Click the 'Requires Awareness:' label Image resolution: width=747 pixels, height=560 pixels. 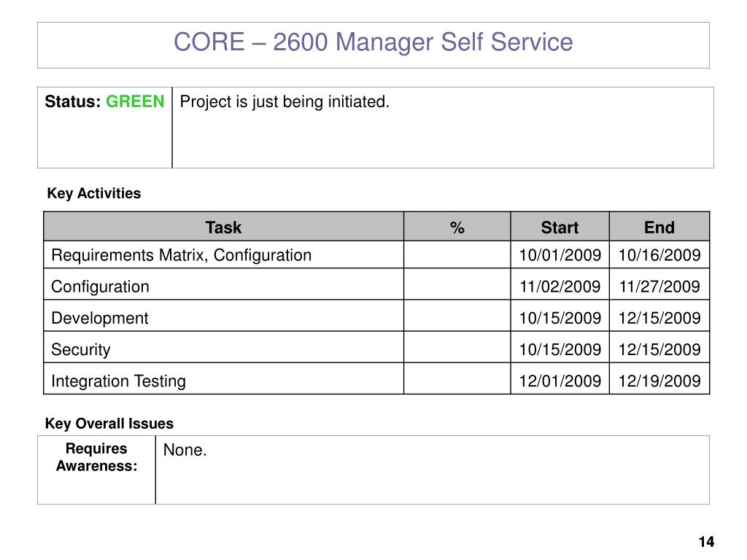click(x=97, y=457)
